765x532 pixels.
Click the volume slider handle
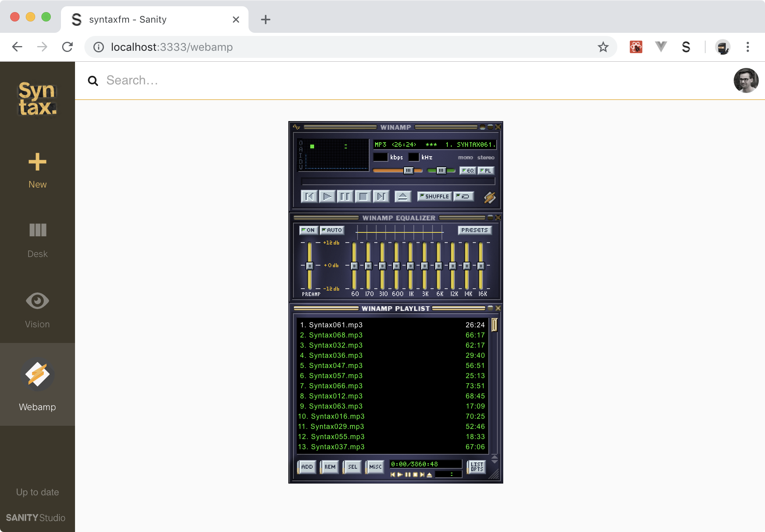pyautogui.click(x=408, y=171)
